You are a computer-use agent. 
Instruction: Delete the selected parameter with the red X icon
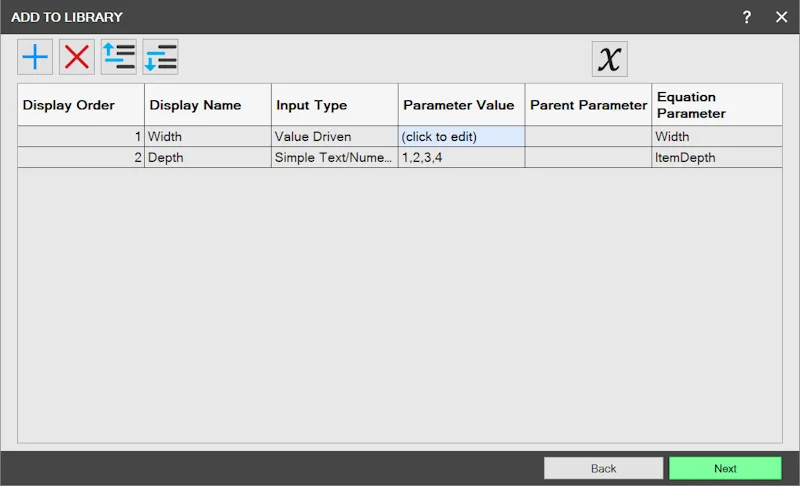pyautogui.click(x=77, y=57)
